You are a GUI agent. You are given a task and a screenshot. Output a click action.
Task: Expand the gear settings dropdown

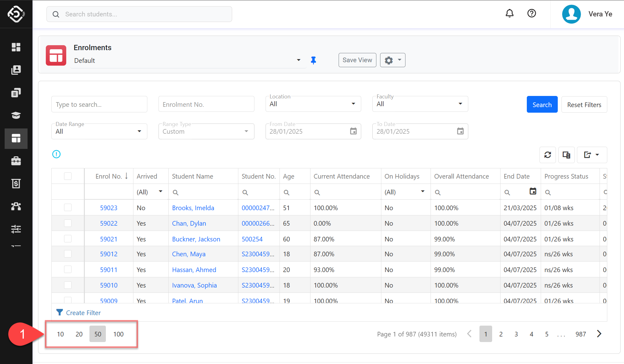[392, 60]
